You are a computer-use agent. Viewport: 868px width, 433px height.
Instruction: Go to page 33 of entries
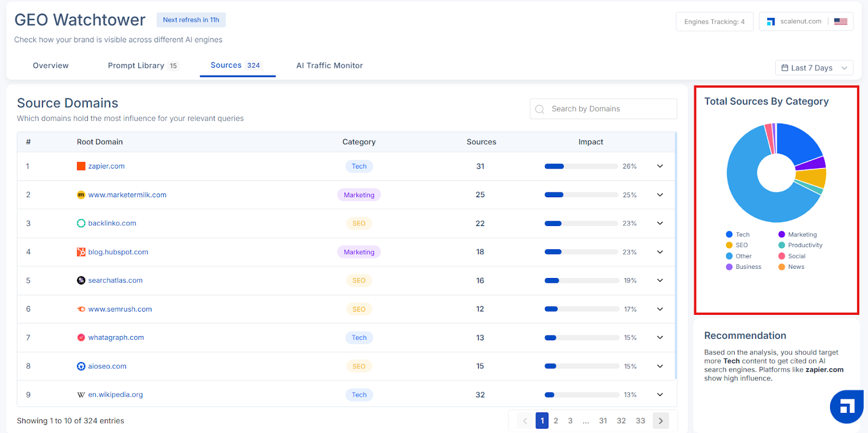click(640, 421)
